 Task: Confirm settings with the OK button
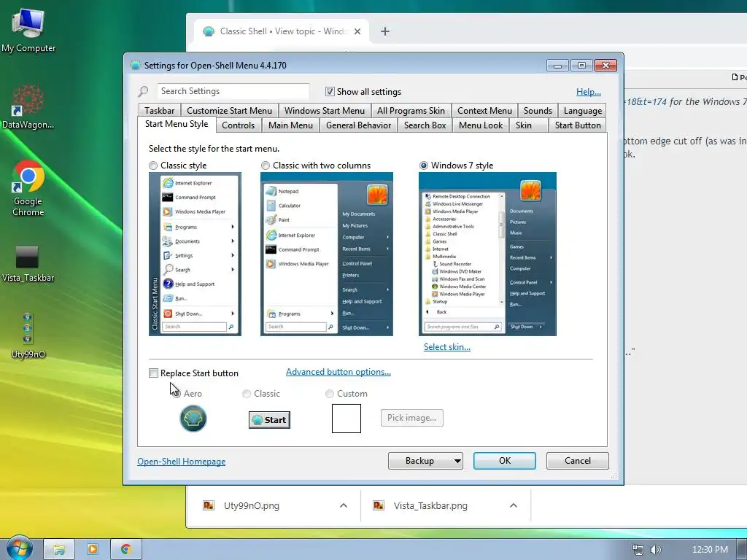point(505,461)
